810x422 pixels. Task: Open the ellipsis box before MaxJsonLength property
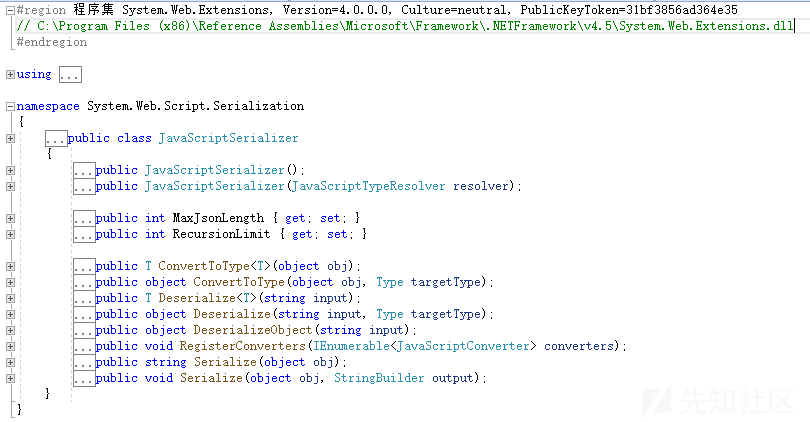pyautogui.click(x=84, y=218)
